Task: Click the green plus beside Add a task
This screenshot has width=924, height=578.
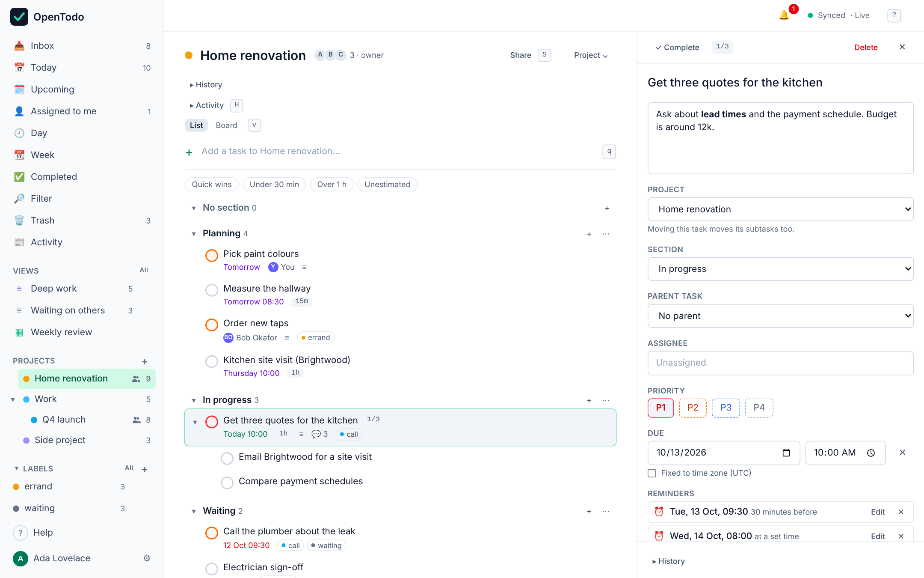Action: 189,152
